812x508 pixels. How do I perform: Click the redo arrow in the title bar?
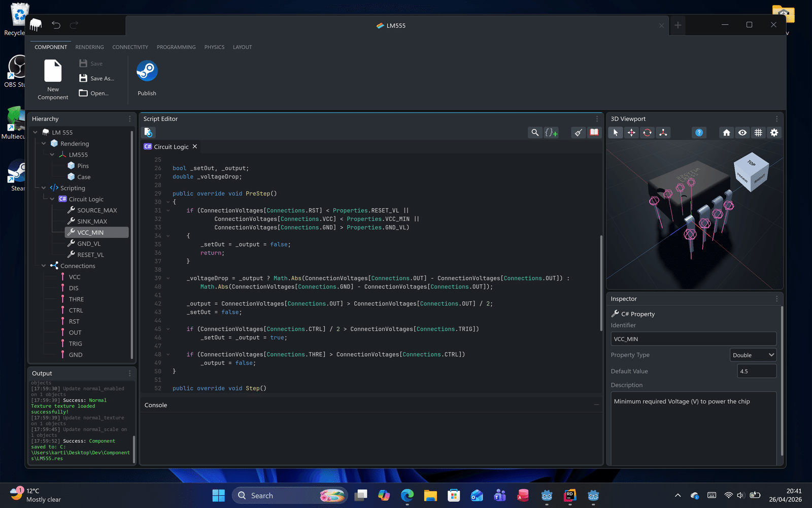click(74, 25)
